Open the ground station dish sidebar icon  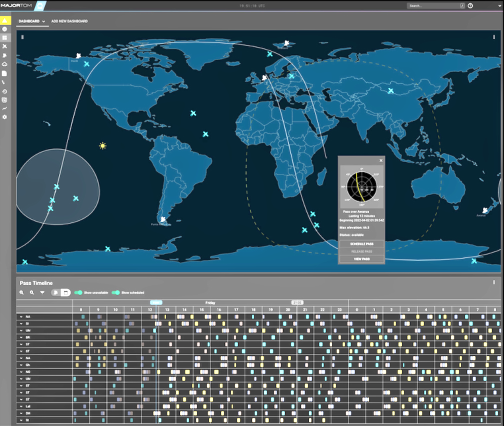(x=4, y=55)
